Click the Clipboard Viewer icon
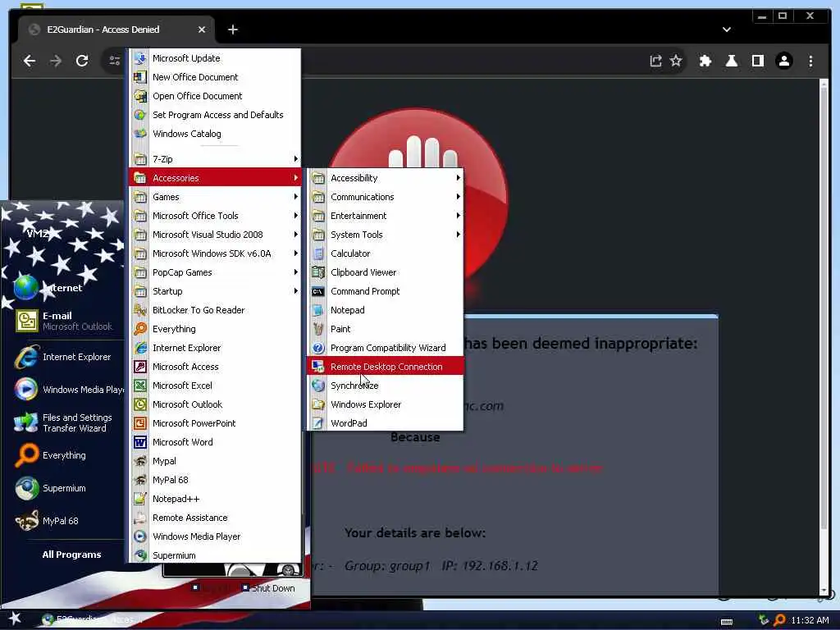The width and height of the screenshot is (840, 630). tap(318, 272)
